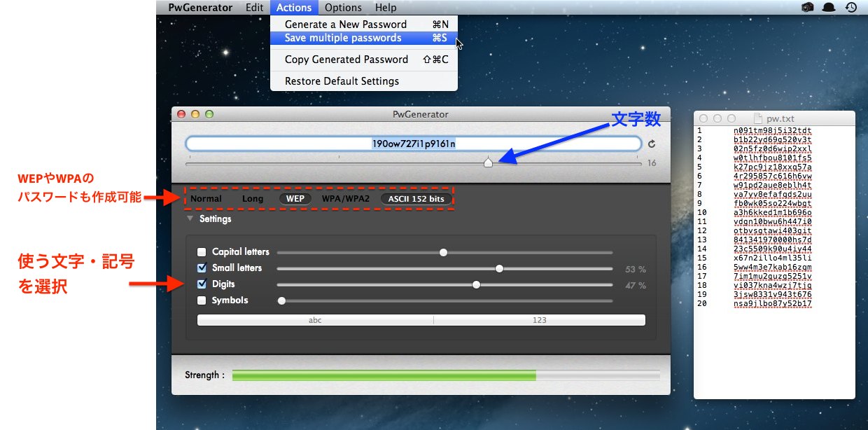The height and width of the screenshot is (430, 868).
Task: Click the Capital letters slider knob
Action: tap(443, 252)
